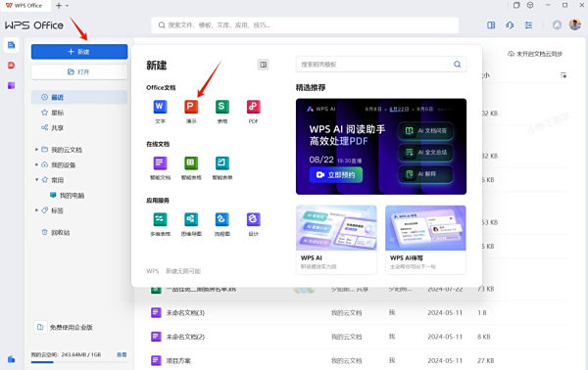588x370 pixels.
Task: Open file 未命名文档(2)
Action: tap(185, 337)
